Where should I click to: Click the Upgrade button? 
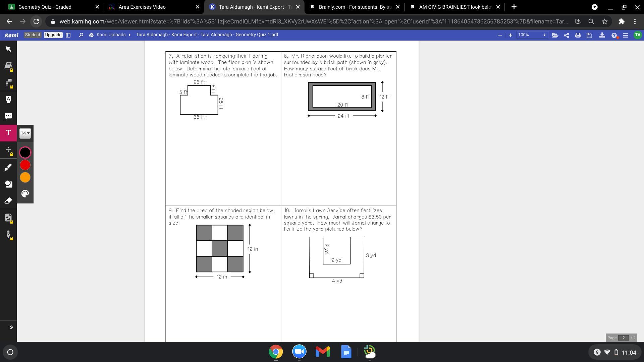[53, 35]
